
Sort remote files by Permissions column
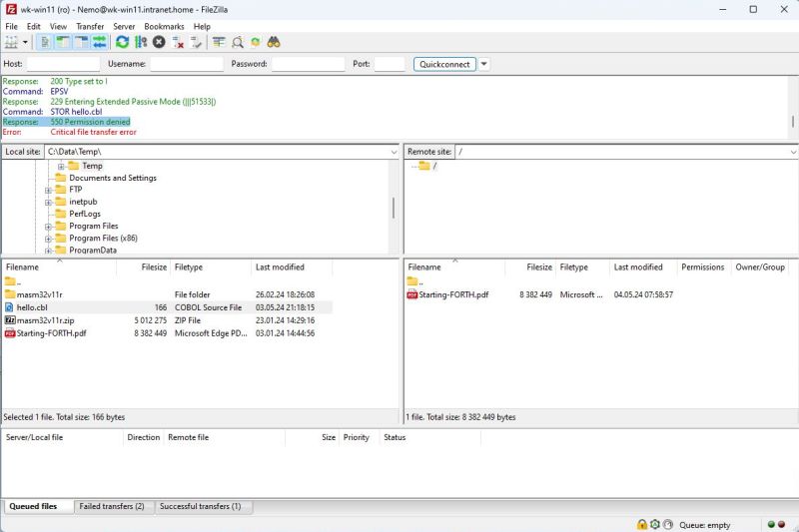coord(703,267)
